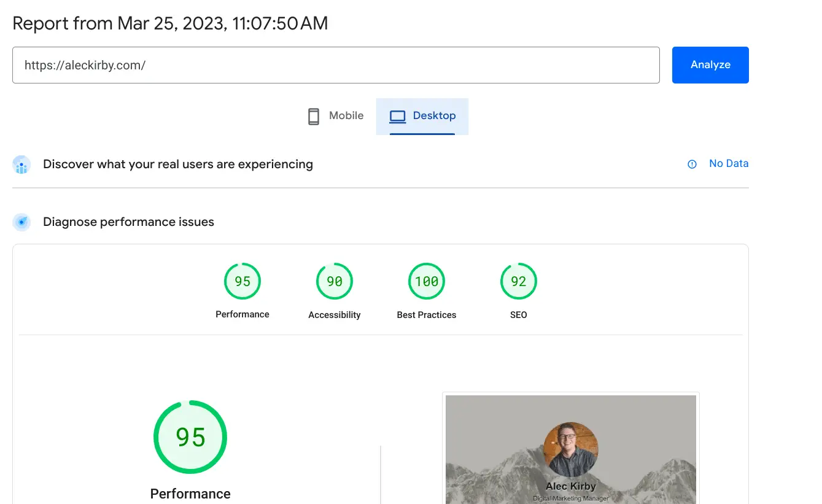822x504 pixels.
Task: Select the Best Practices 100 gauge
Action: point(427,281)
